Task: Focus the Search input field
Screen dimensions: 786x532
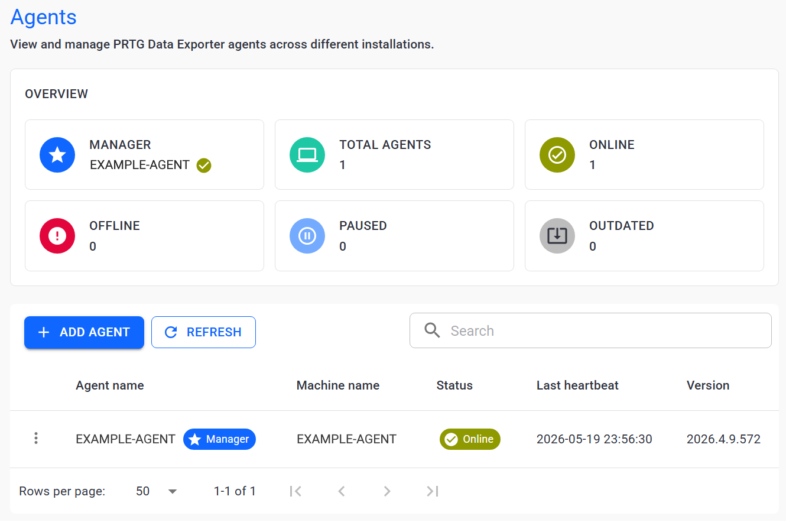Action: pos(590,330)
